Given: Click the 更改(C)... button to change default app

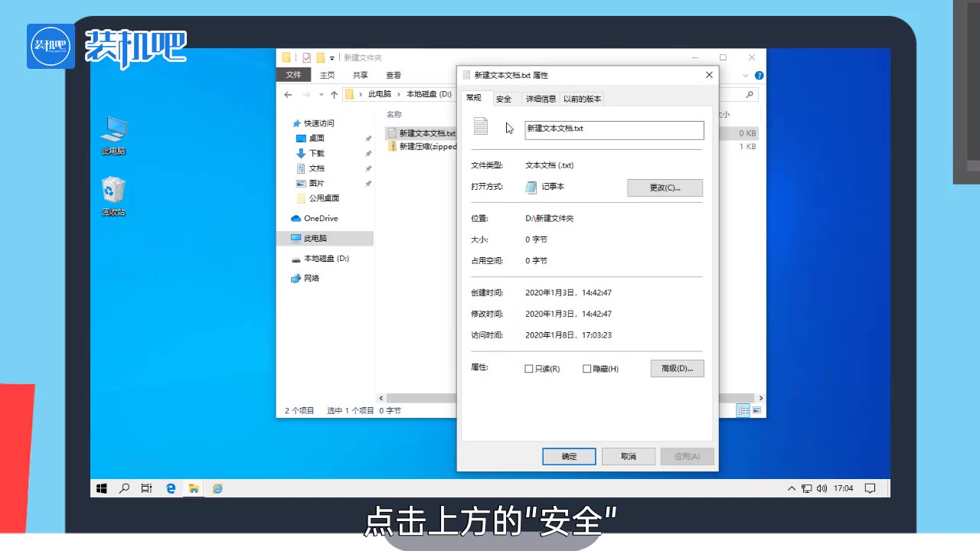Looking at the screenshot, I should coord(665,187).
